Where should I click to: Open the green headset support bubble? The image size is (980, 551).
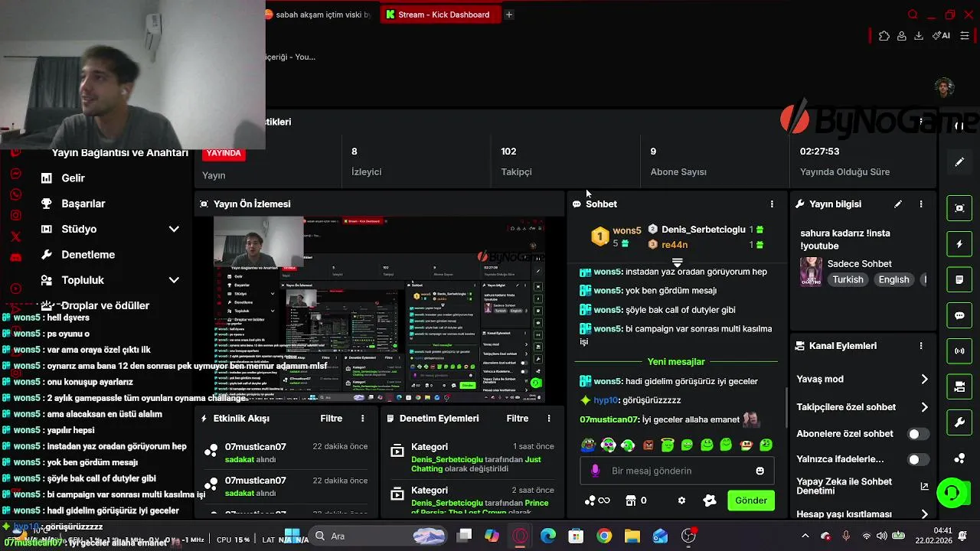(952, 492)
